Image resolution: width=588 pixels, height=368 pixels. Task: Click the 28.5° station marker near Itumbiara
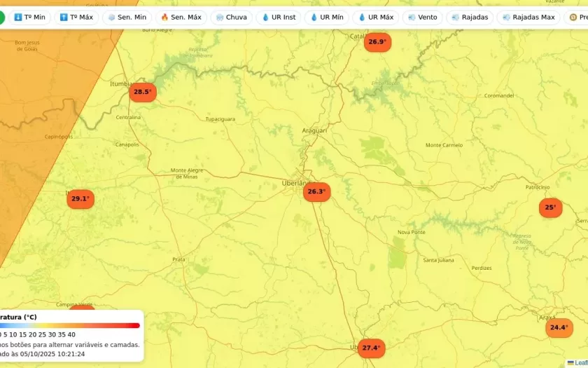pos(142,92)
